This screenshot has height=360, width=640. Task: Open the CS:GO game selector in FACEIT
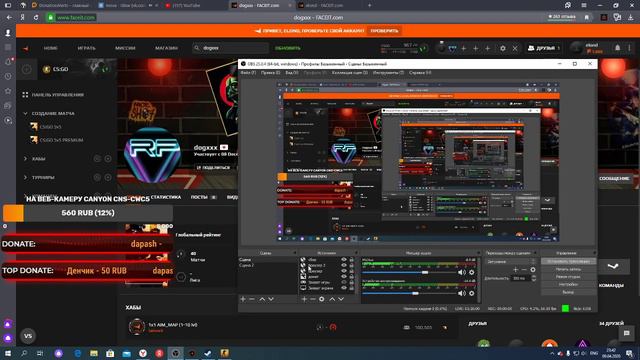77,69
